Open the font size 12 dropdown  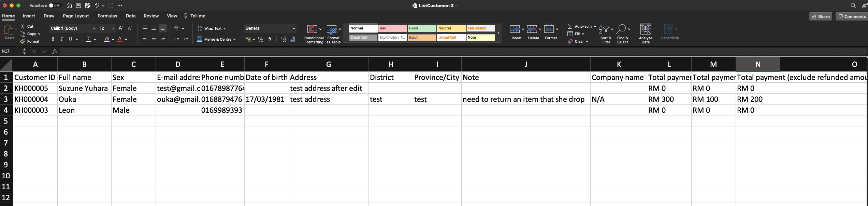[113, 28]
